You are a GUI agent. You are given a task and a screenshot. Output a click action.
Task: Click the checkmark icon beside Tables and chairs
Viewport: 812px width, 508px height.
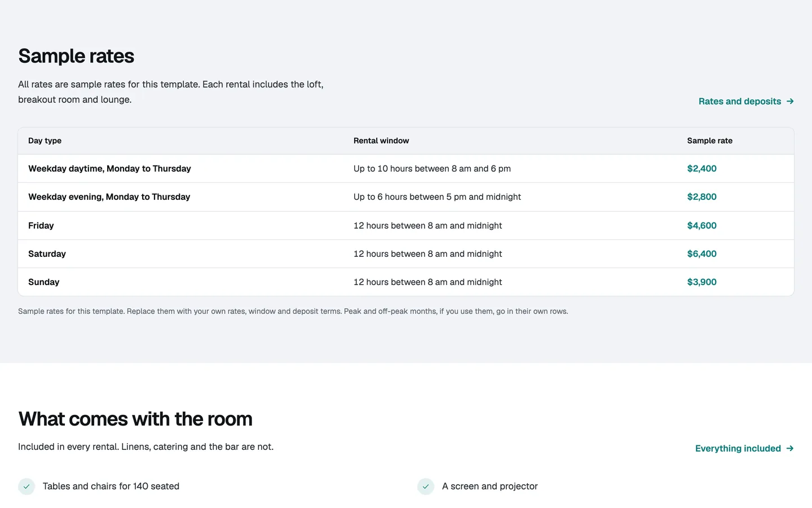pyautogui.click(x=27, y=487)
